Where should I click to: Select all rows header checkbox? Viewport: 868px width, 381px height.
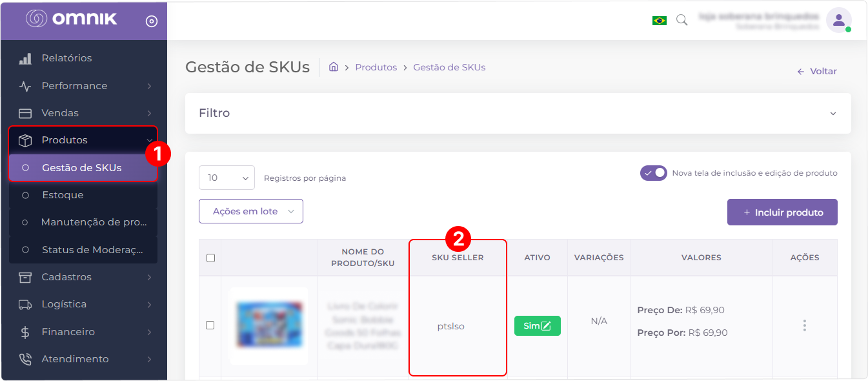click(x=210, y=258)
